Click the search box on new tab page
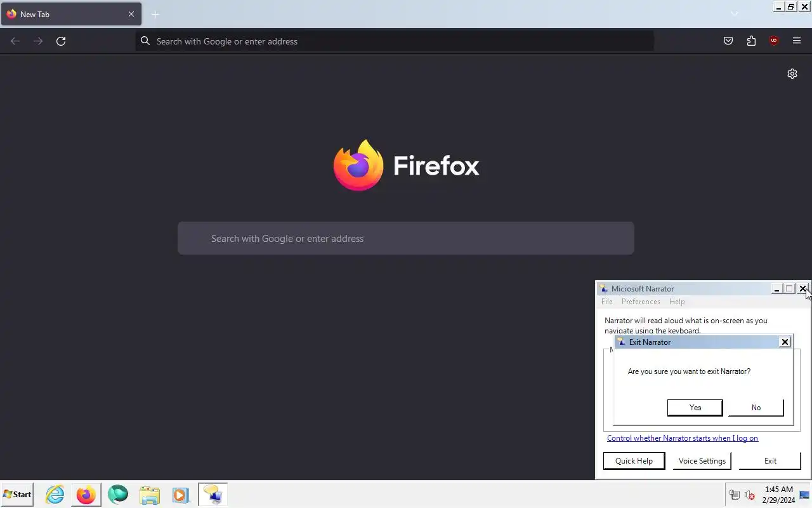The image size is (812, 508). click(x=406, y=238)
